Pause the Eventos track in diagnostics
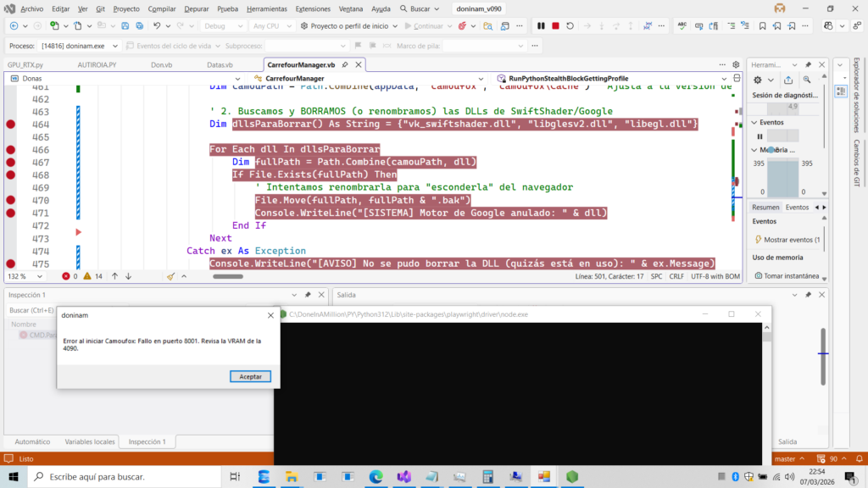868x488 pixels. [x=759, y=136]
